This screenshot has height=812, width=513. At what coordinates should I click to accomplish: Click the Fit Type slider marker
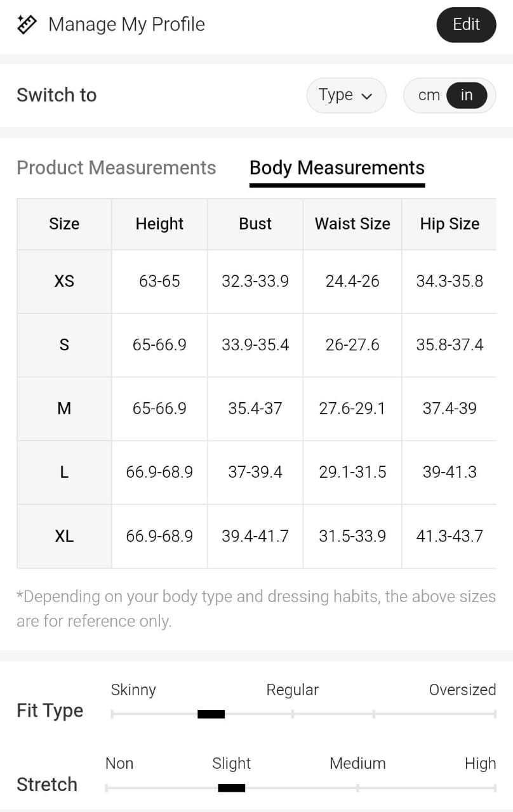click(211, 714)
